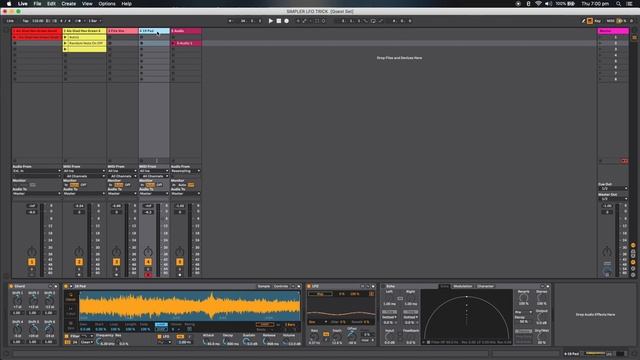Open the Sampler filter type Clean dropdown
The width and height of the screenshot is (640, 360).
point(87,342)
